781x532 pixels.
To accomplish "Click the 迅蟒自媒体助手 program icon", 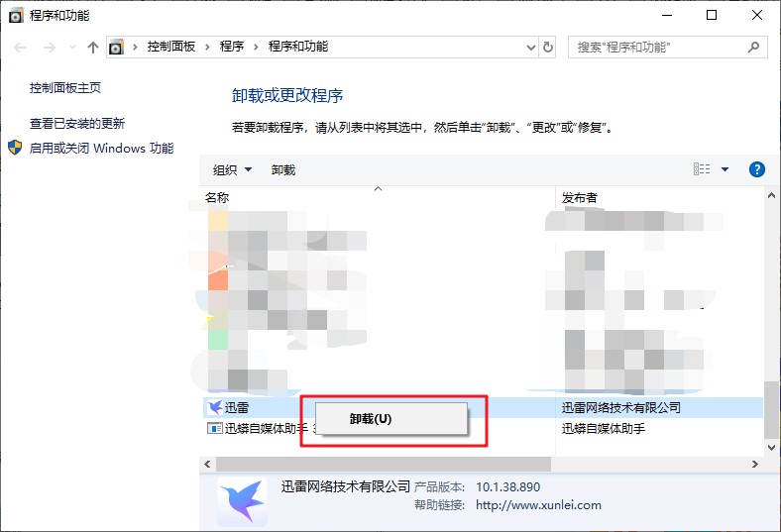I will click(214, 429).
